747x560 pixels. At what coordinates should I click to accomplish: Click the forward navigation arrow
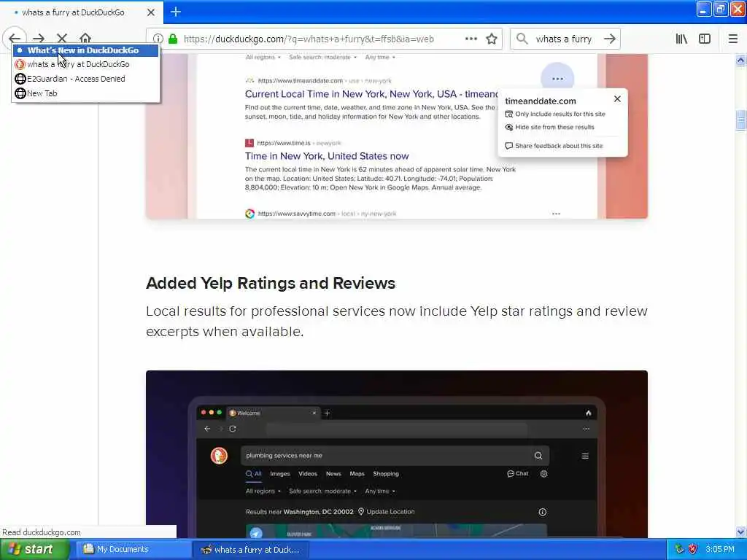pos(39,39)
